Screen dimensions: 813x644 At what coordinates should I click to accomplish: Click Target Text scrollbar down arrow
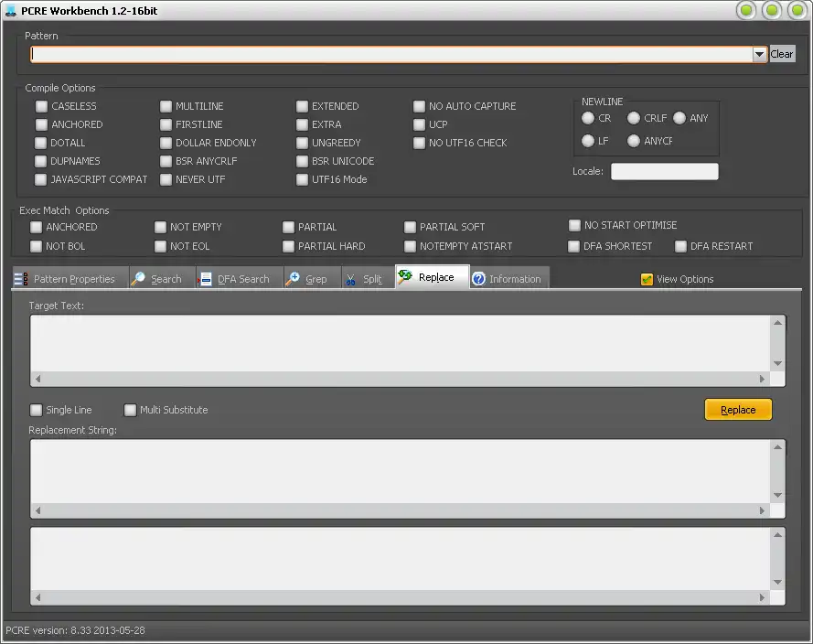coord(777,363)
